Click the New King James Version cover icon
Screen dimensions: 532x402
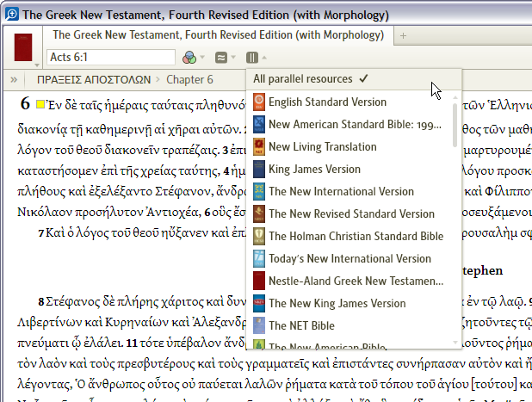[x=259, y=304]
